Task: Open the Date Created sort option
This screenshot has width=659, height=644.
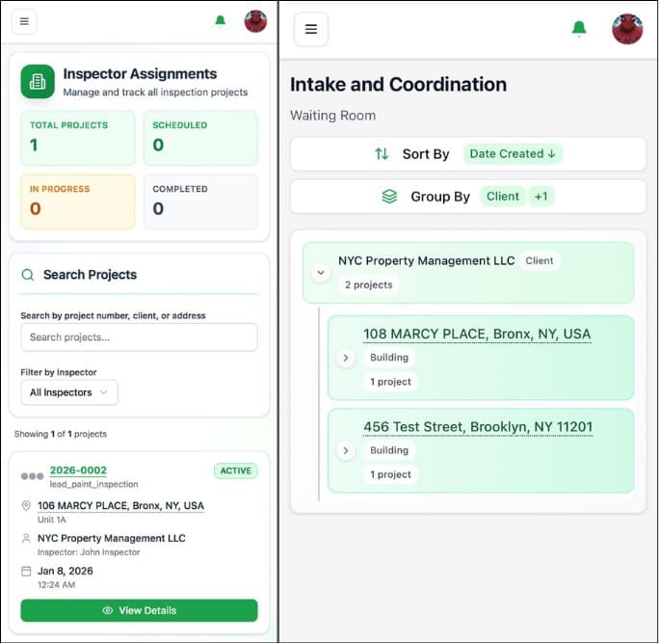Action: pos(513,154)
